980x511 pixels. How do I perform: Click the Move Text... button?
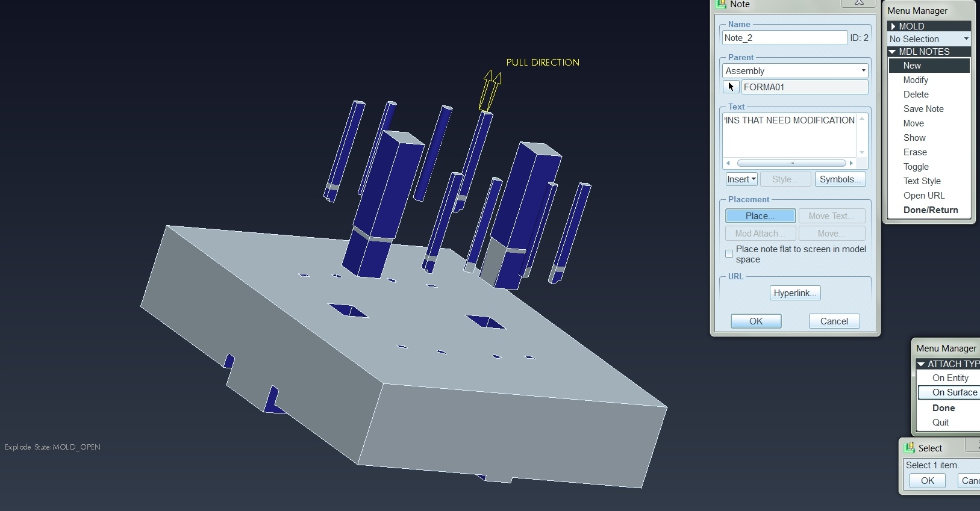[x=832, y=216]
